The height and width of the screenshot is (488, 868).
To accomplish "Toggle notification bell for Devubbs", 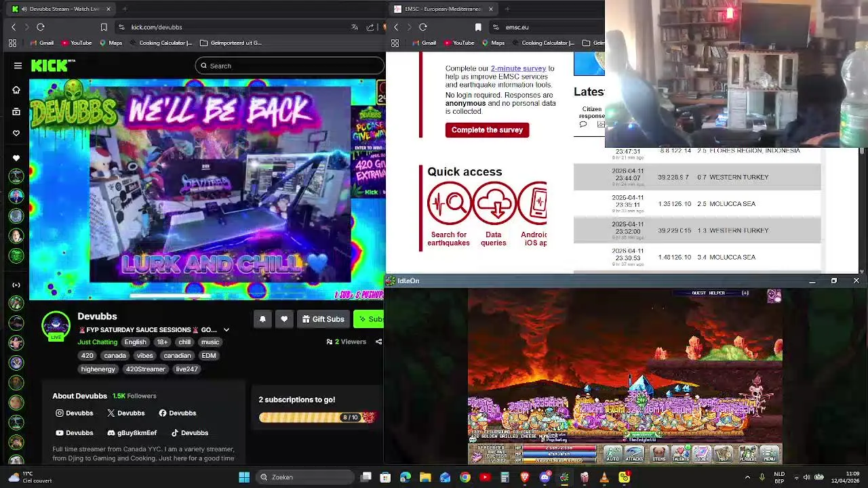I will [262, 319].
